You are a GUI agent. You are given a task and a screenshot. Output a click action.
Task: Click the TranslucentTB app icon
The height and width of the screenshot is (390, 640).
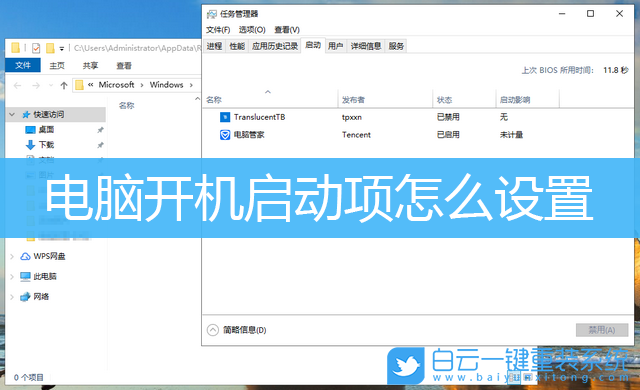225,117
